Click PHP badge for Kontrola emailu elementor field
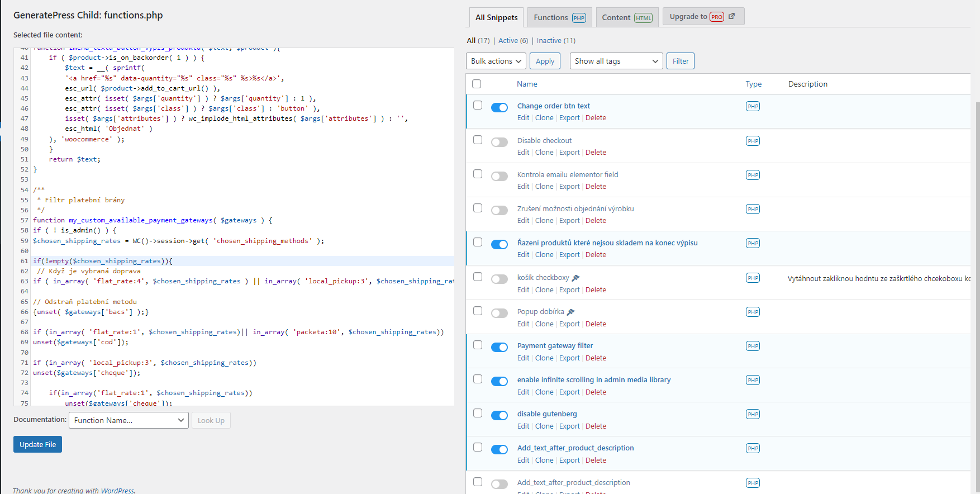980x494 pixels. click(753, 175)
